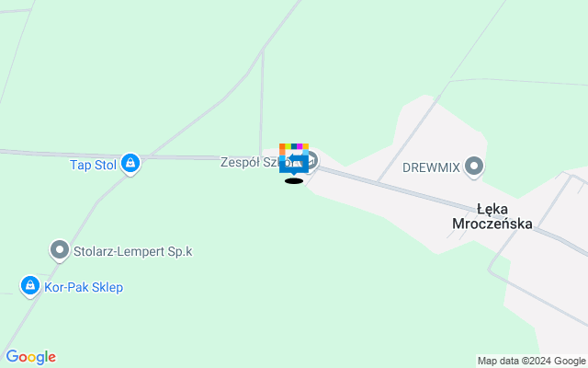Click the main road between marker and DREWMIX
Screen dimensions: 588x368
(375, 182)
